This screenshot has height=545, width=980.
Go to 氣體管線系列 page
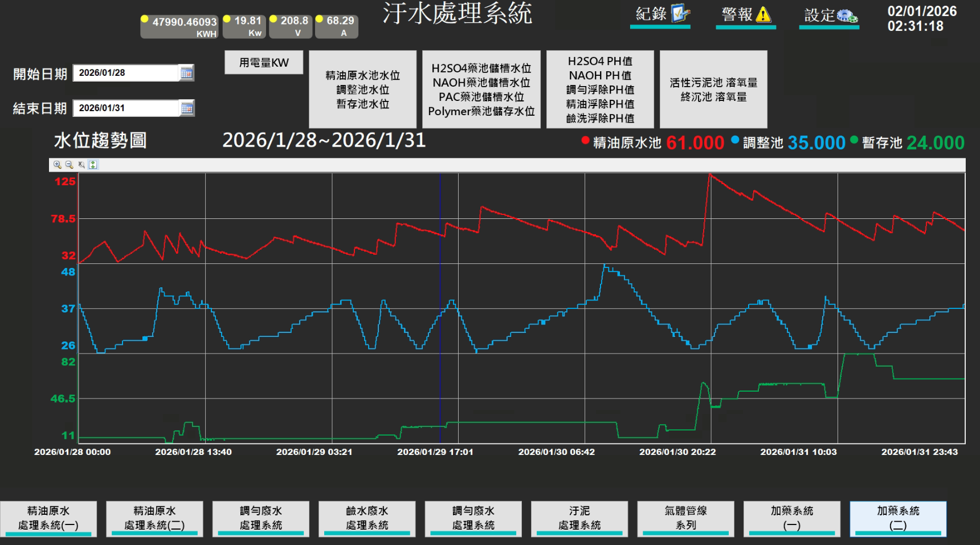coord(685,518)
